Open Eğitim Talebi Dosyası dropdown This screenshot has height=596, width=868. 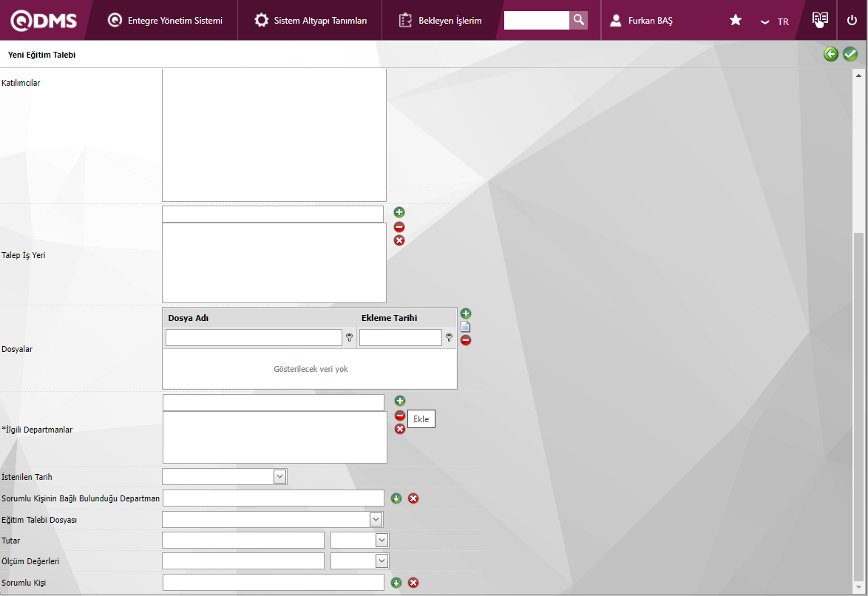(376, 520)
